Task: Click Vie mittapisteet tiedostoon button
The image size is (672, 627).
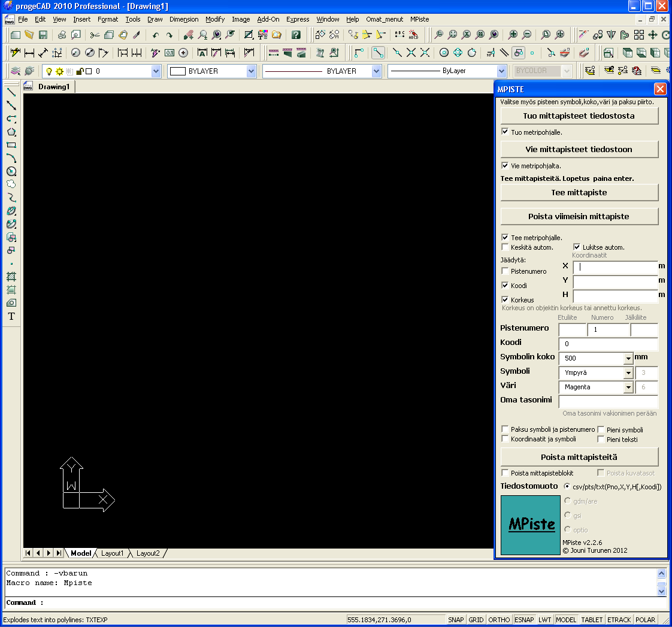Action: point(579,149)
